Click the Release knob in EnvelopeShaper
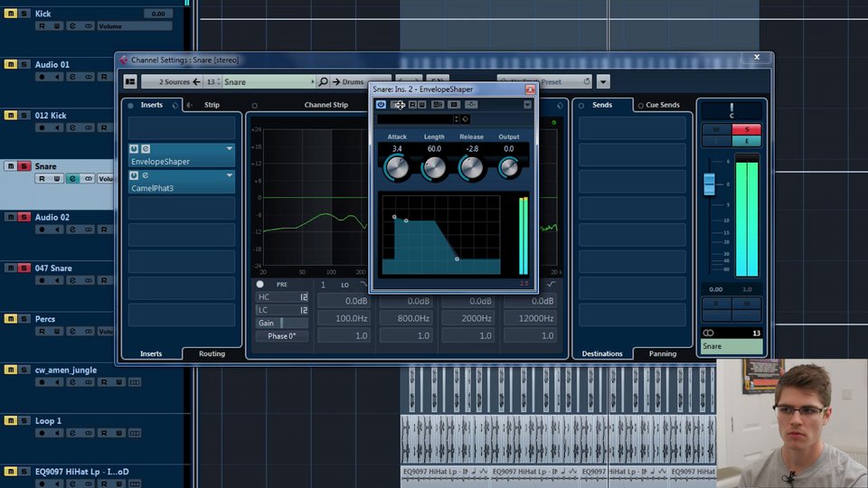Viewport: 868px width, 488px height. 472,168
